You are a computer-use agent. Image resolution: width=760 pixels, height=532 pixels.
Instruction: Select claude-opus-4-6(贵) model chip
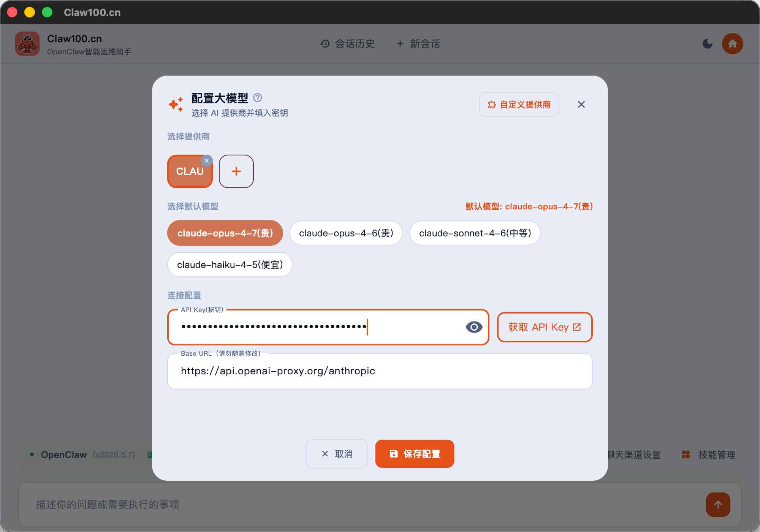pos(346,233)
